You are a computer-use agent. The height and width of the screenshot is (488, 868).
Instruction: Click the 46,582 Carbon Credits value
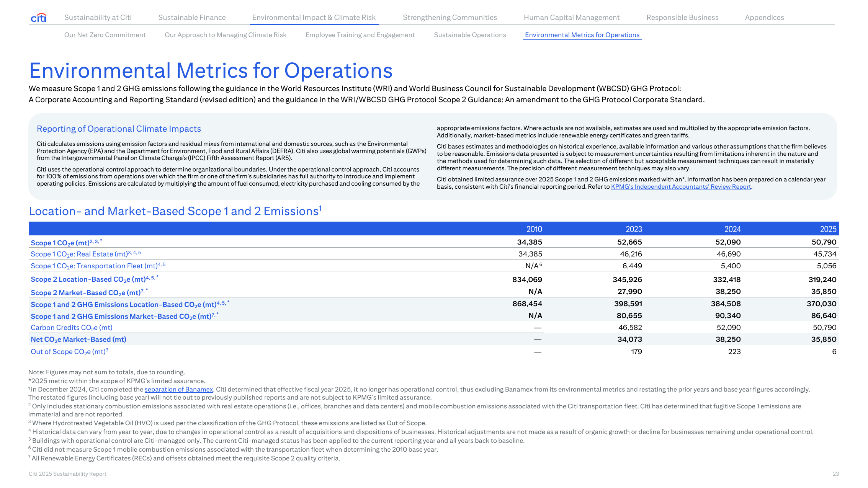630,328
